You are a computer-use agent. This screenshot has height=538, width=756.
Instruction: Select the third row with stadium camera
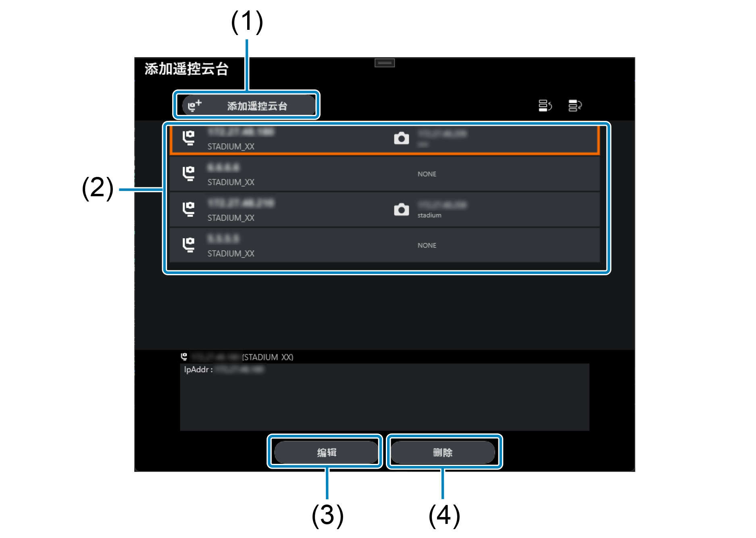pos(385,210)
